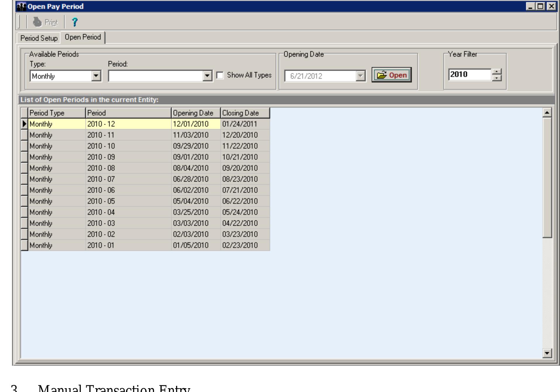This screenshot has height=392, width=560.
Task: Click the Period column header
Action: 128,113
